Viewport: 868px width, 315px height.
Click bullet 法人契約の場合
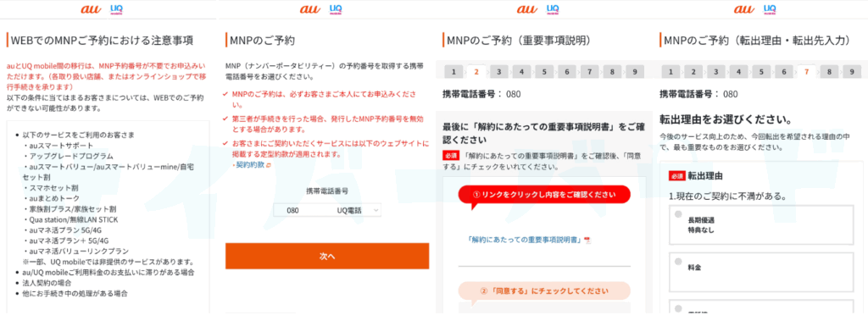click(x=48, y=283)
